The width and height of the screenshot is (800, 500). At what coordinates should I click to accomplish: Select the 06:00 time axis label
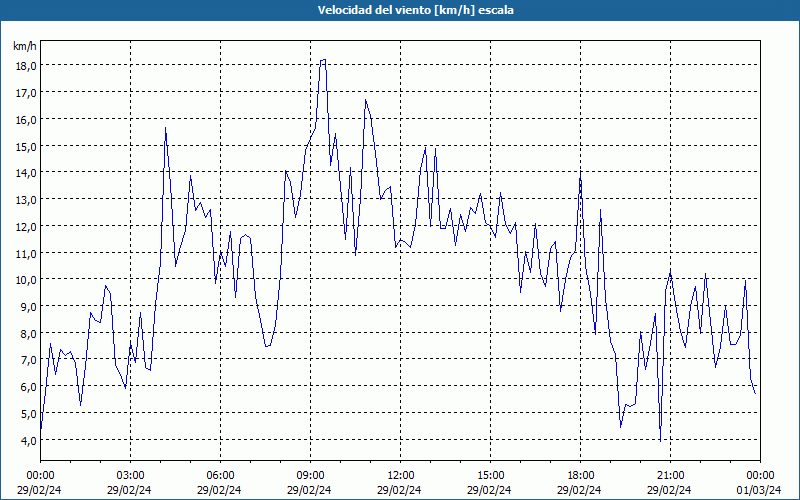click(x=220, y=476)
